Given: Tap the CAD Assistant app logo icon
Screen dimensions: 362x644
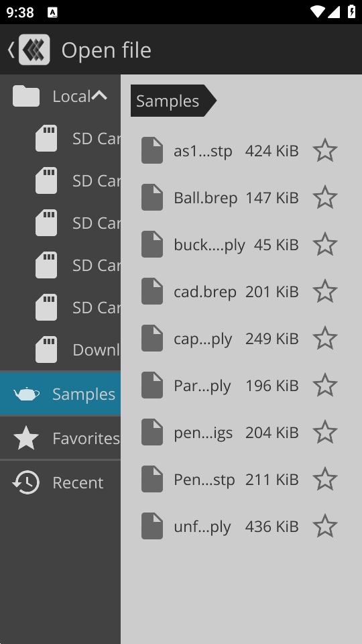Looking at the screenshot, I should point(34,50).
